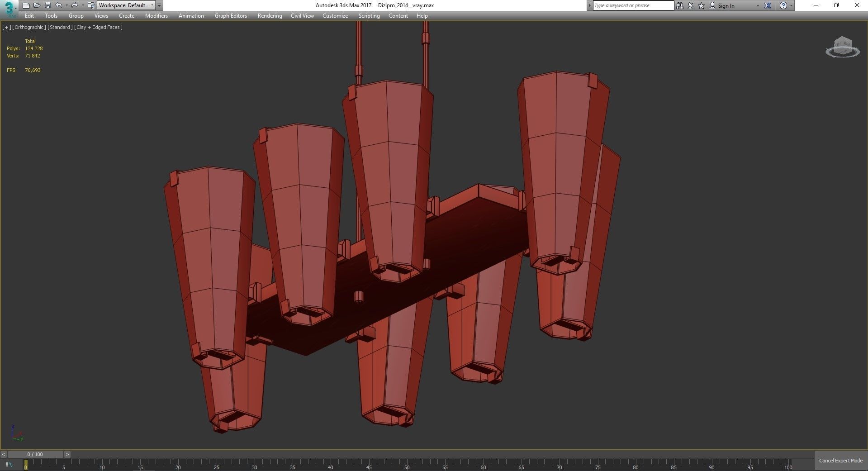The width and height of the screenshot is (868, 471).
Task: Open the Edit menu
Action: 29,16
